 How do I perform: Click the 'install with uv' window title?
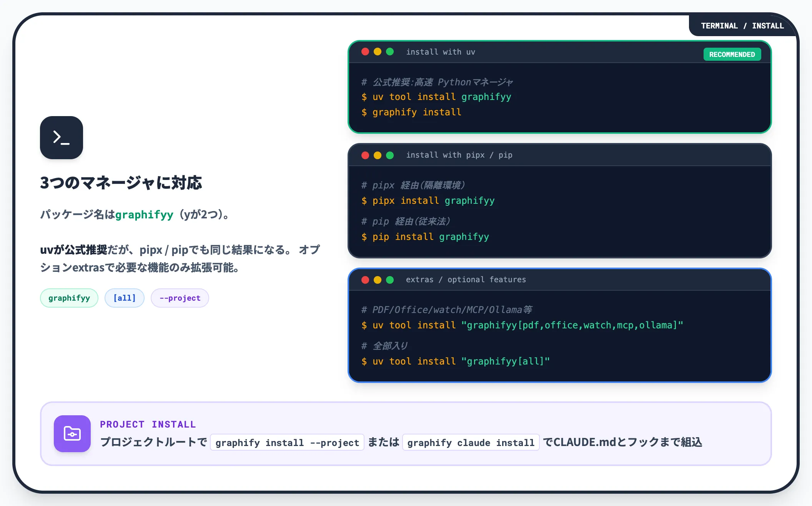[x=441, y=52]
